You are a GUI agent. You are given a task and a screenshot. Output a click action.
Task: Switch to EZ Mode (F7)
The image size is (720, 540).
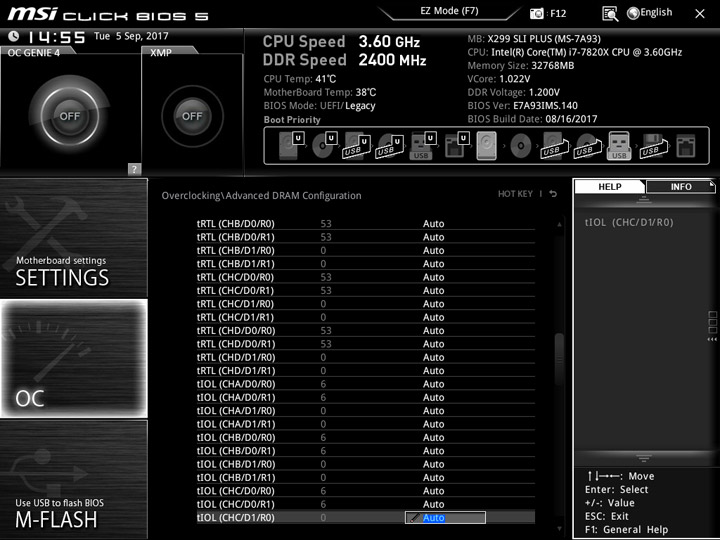pos(450,11)
